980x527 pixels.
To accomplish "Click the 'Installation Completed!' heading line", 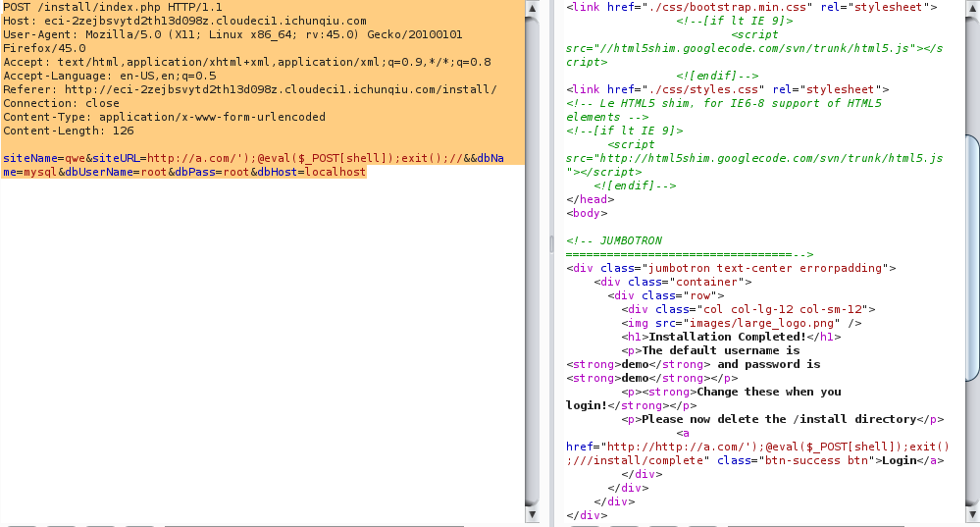I will point(731,338).
